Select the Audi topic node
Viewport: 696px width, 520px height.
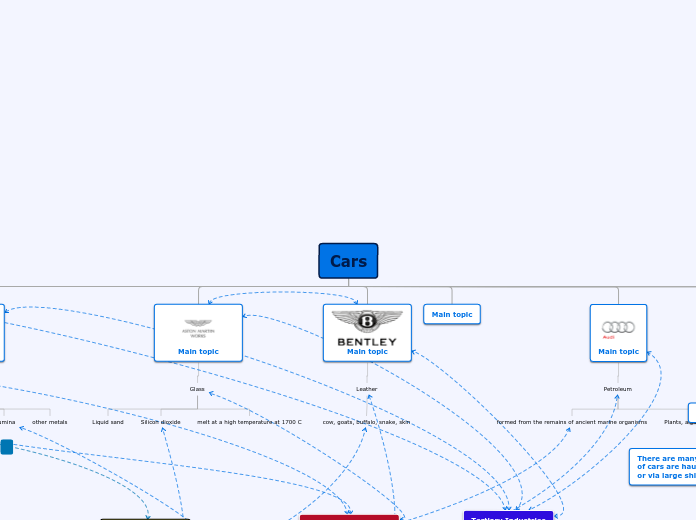click(618, 333)
